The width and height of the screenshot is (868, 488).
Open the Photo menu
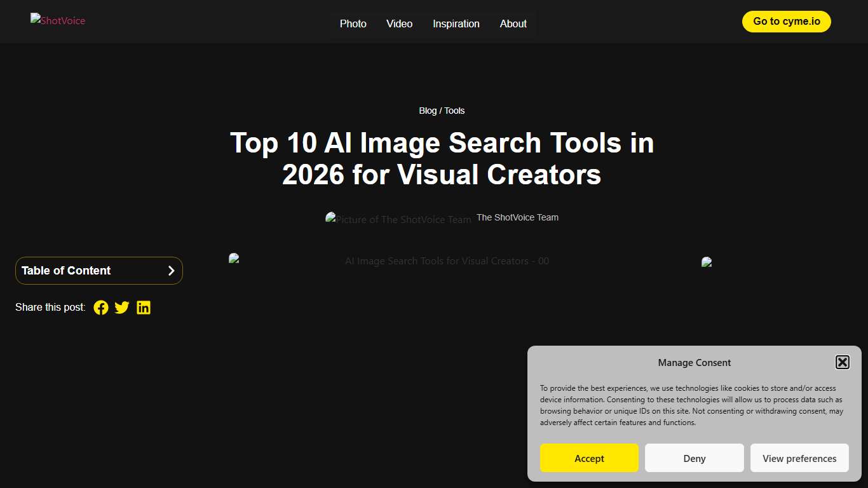pyautogui.click(x=353, y=24)
